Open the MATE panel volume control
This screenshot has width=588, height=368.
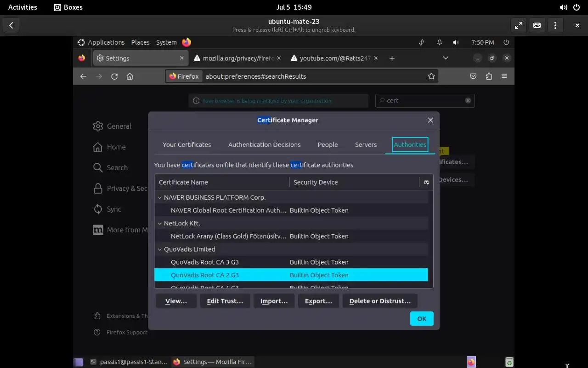(456, 42)
